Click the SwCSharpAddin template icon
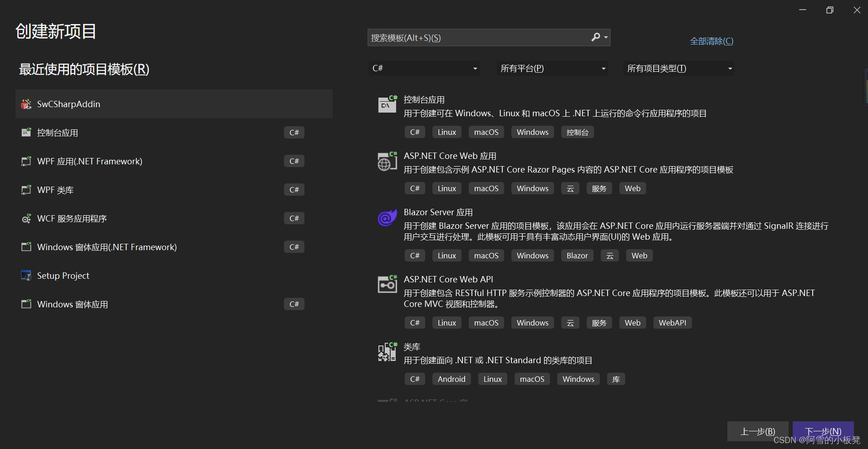This screenshot has height=449, width=868. pos(26,104)
